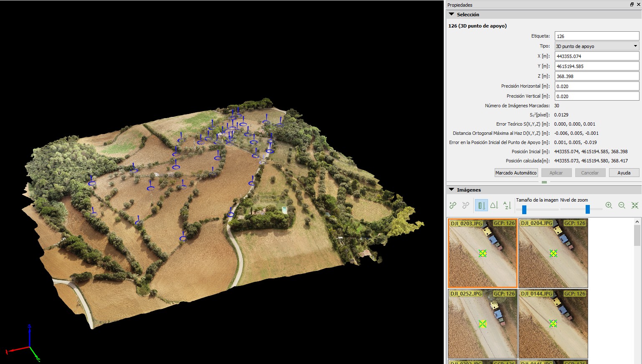Click the "GCP: 126" label on DJI_0252.JPG
This screenshot has height=364, width=642.
pos(504,294)
